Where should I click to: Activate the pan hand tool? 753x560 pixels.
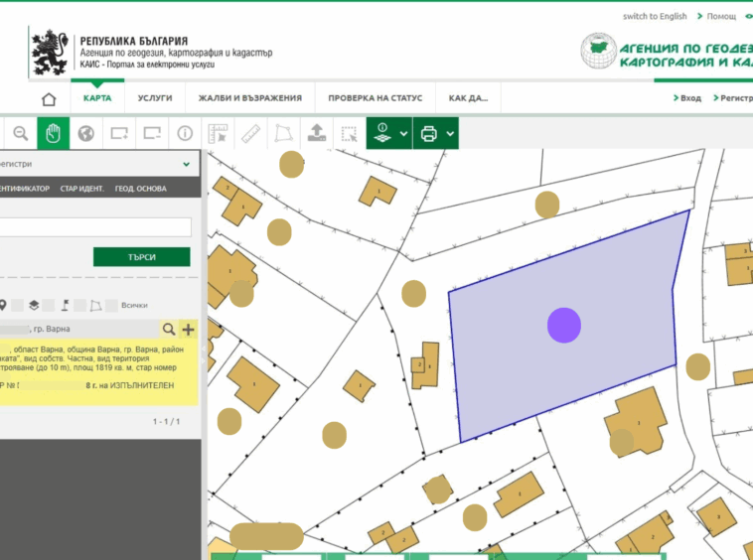click(x=54, y=133)
